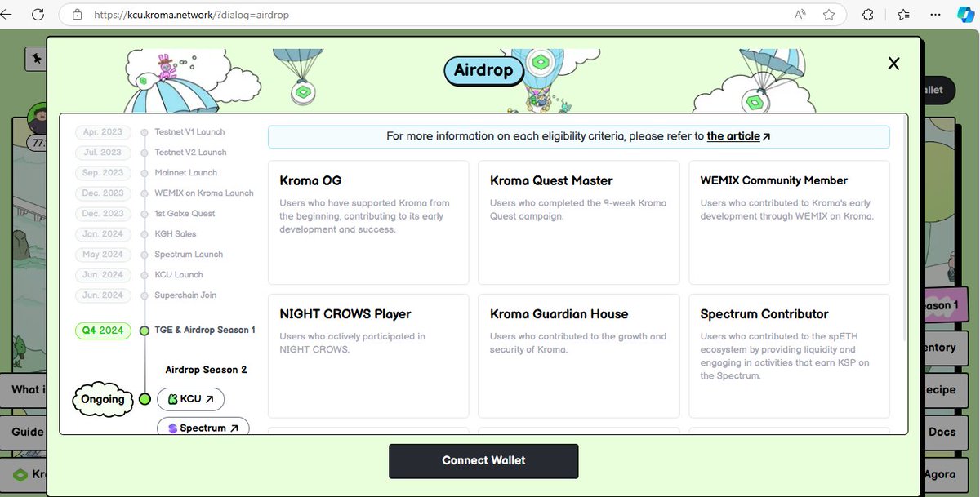Click the pin icon behind the dialog

tap(36, 57)
